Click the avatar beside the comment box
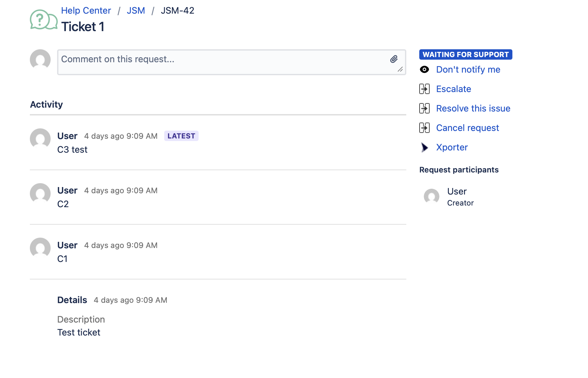 [x=40, y=60]
